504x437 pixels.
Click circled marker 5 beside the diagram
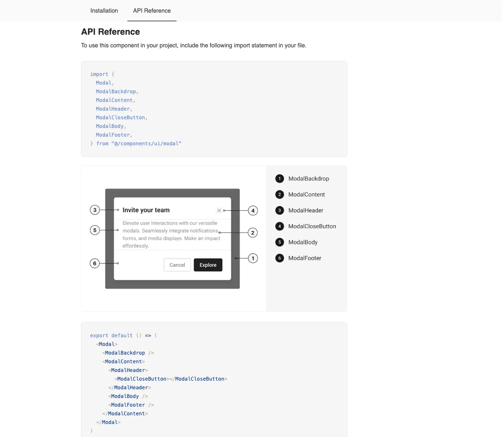(x=95, y=230)
